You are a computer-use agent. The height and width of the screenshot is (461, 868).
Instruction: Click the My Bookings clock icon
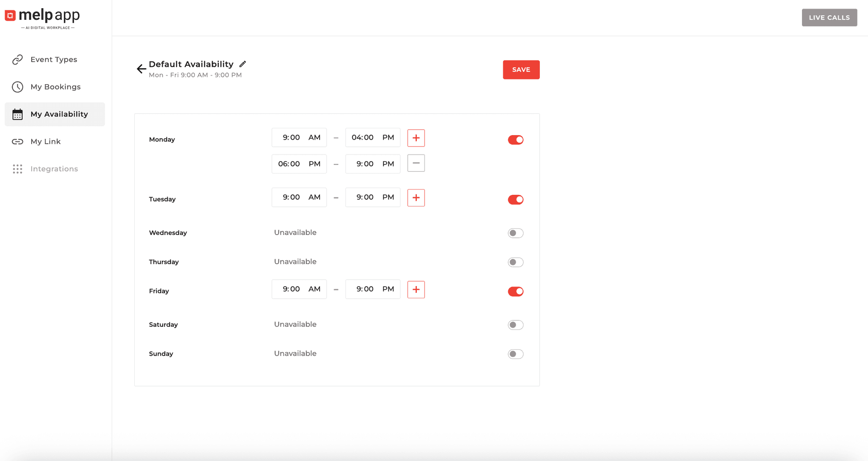pos(17,87)
